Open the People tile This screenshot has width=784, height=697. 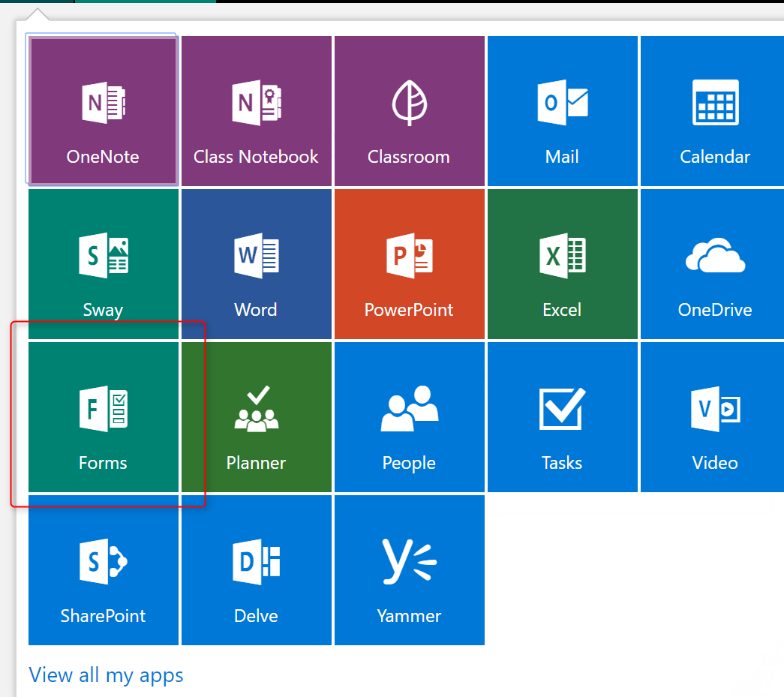(x=410, y=416)
